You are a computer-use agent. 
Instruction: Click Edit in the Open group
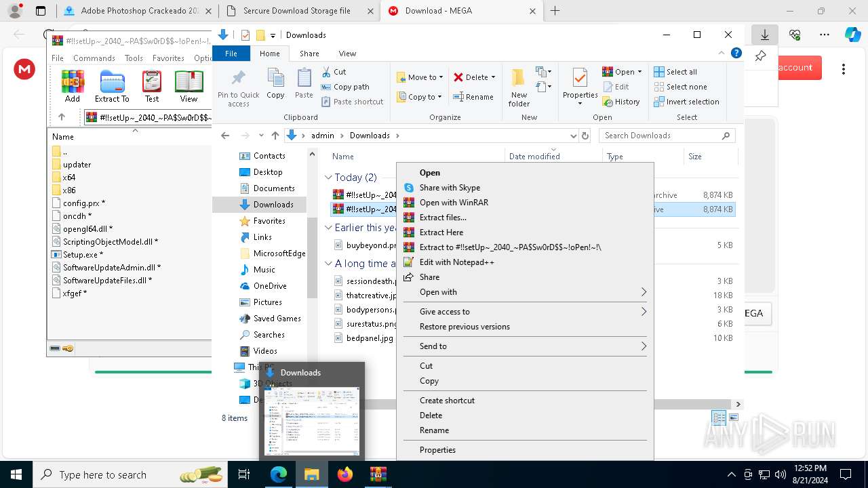click(615, 87)
